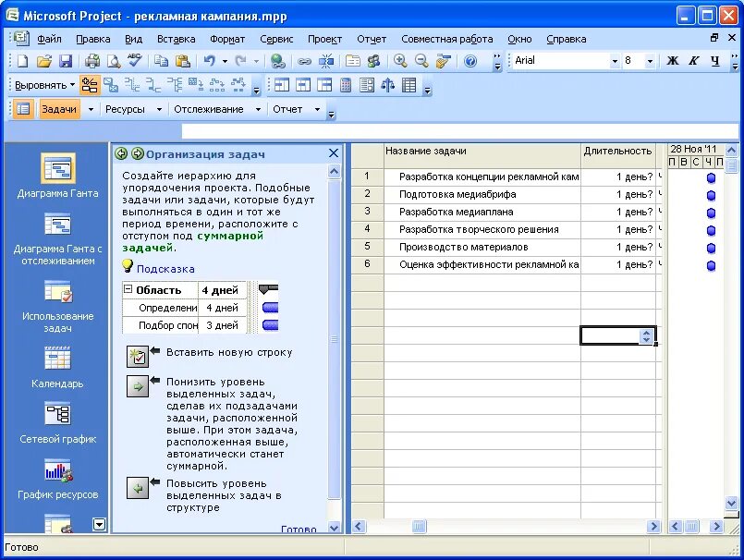The width and height of the screenshot is (744, 560).
Task: Open Microsoft Project help question mark
Action: pyautogui.click(x=470, y=61)
